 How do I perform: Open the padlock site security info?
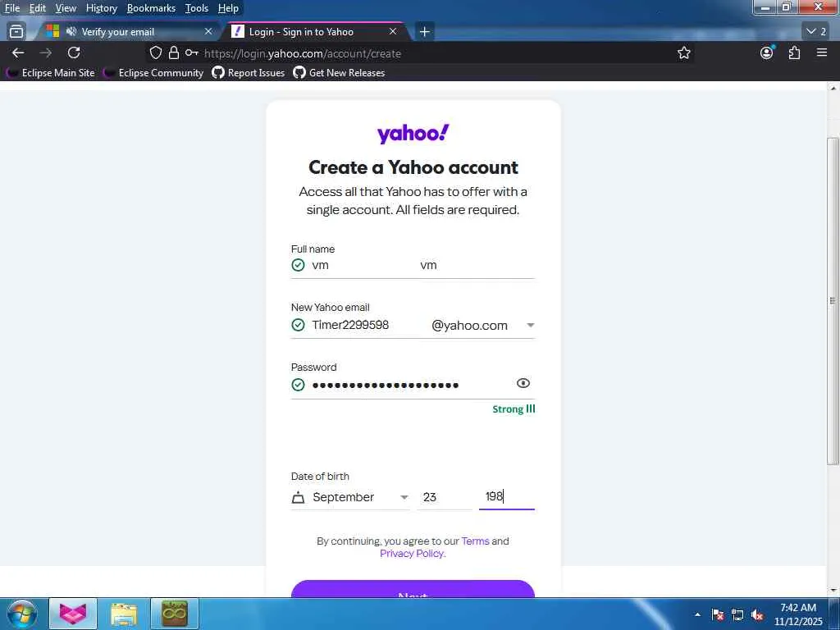point(174,52)
